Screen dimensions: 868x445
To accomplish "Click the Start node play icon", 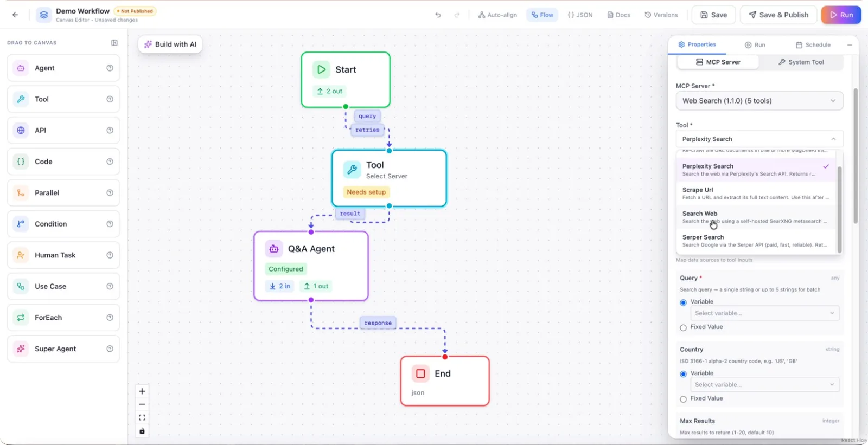I will point(321,69).
